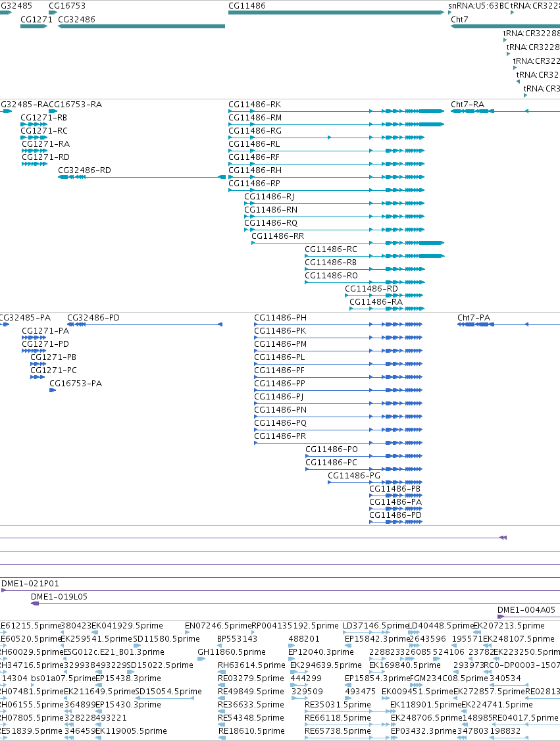
Task: Click protein label CG11486-PP
Action: (280, 384)
